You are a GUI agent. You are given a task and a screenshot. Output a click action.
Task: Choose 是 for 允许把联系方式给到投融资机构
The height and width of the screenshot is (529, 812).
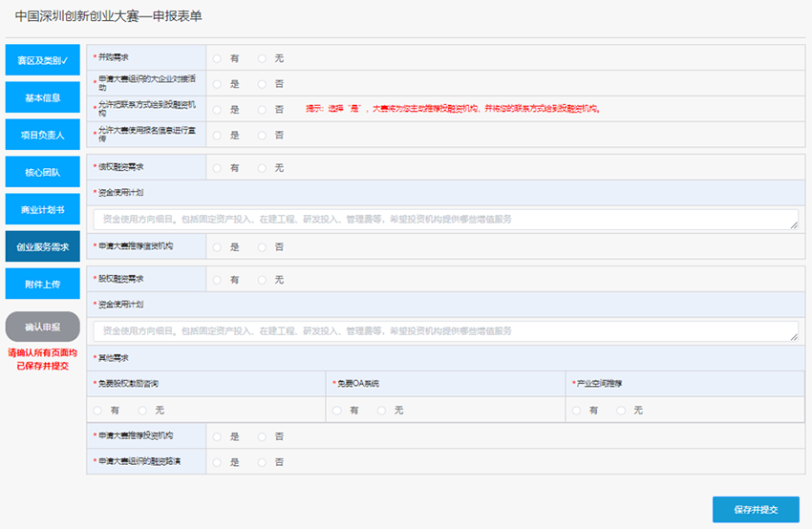click(x=217, y=110)
